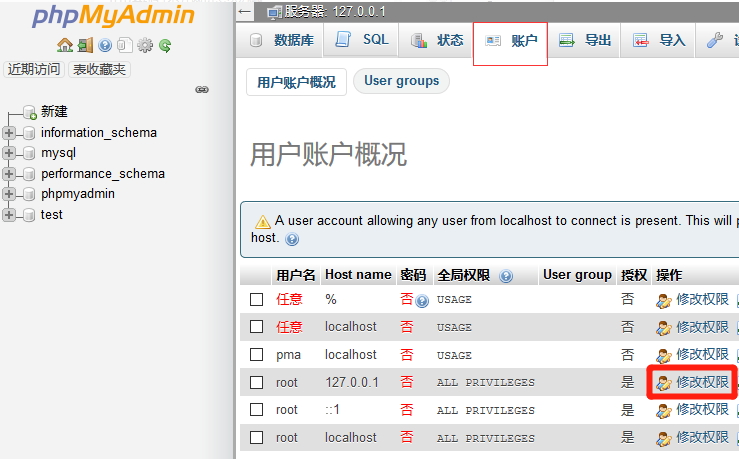The image size is (739, 459).
Task: Click 修改权限 for 任意 % user
Action: (692, 299)
